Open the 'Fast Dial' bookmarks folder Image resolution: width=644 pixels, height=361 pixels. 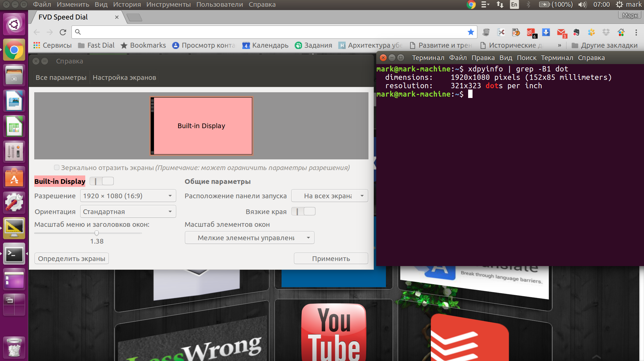point(96,45)
